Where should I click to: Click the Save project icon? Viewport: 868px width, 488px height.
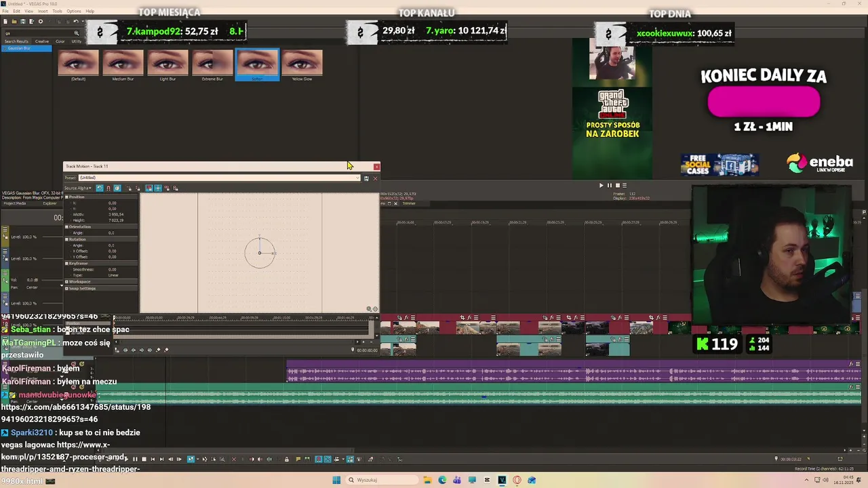click(23, 22)
